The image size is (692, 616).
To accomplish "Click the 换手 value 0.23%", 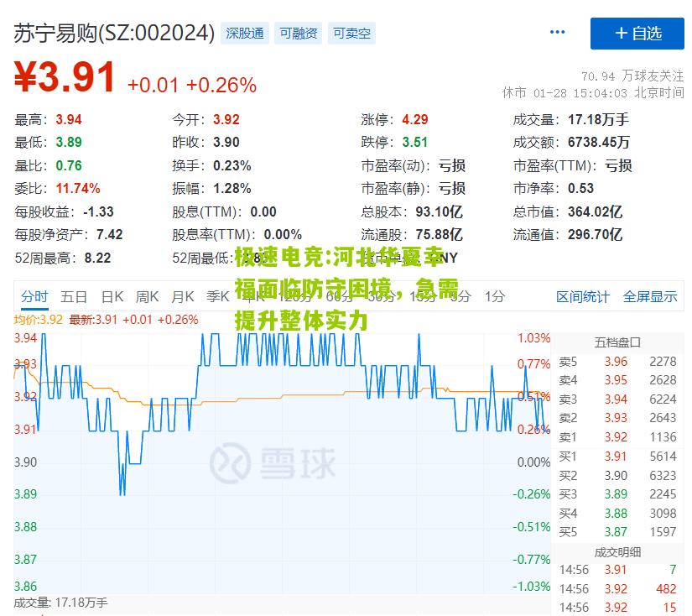I will [232, 165].
